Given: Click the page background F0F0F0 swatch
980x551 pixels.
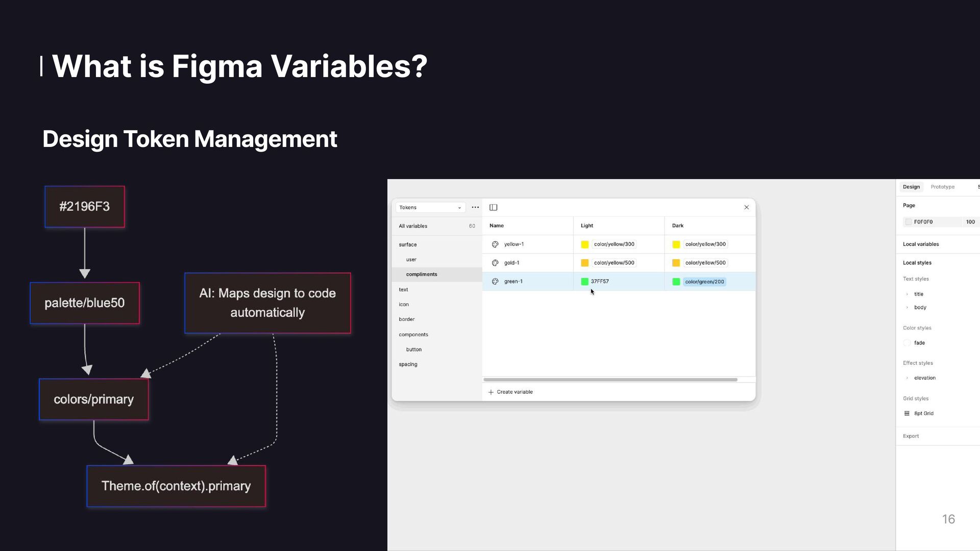Looking at the screenshot, I should coord(909,222).
